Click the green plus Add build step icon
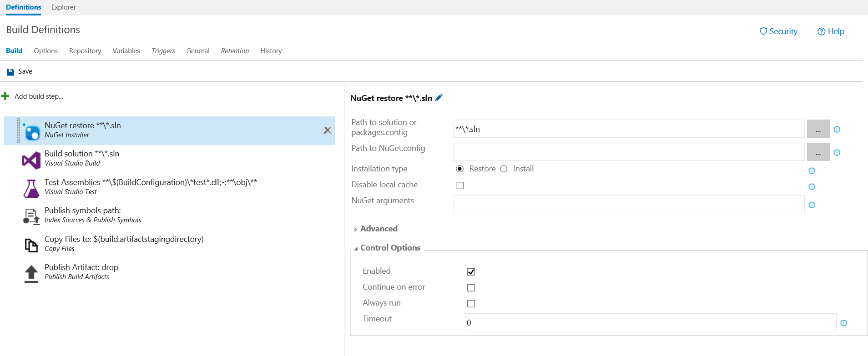 (5, 96)
